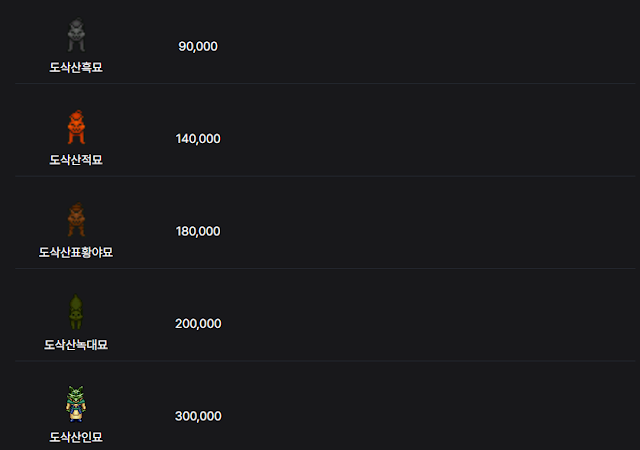Click the 180,000 value cell
Screen dimensions: 640x450
[x=198, y=232]
